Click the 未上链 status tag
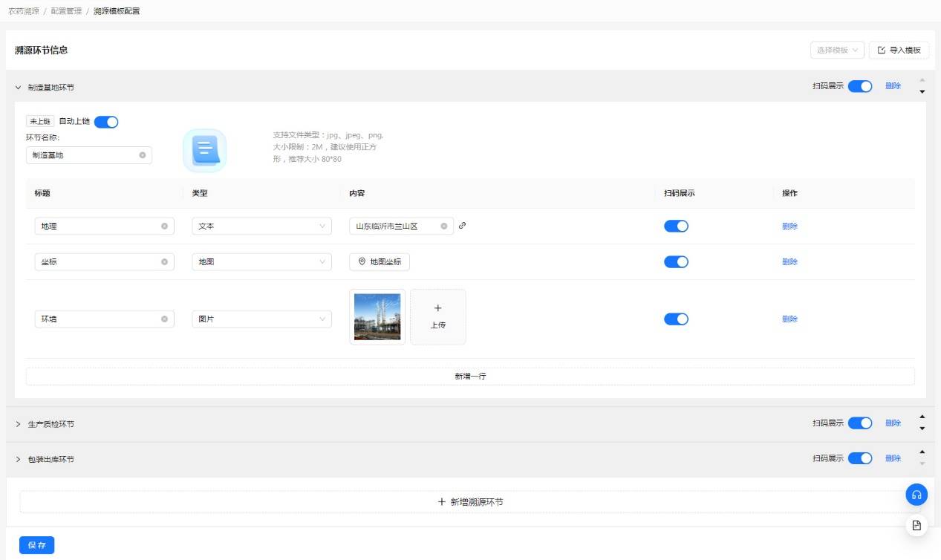This screenshot has width=941, height=560. pos(39,121)
